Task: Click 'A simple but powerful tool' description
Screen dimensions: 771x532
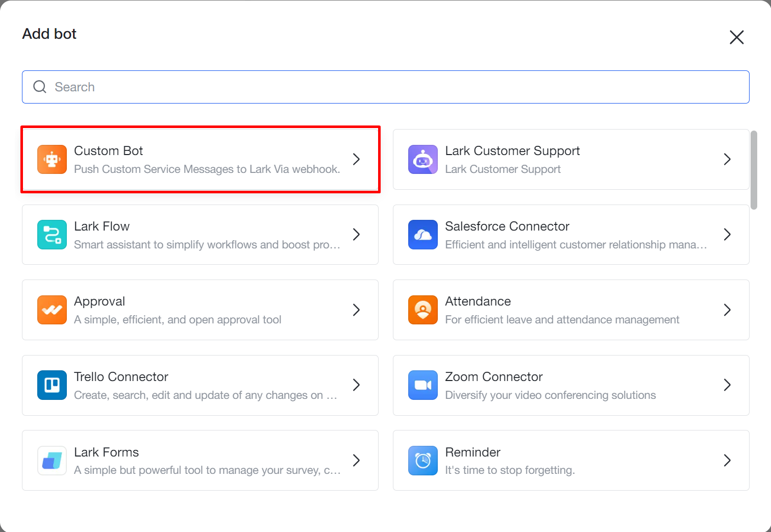Action: pos(207,470)
